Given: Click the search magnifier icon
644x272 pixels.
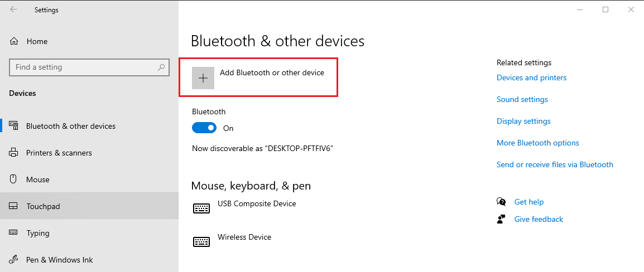Looking at the screenshot, I should coord(161,67).
